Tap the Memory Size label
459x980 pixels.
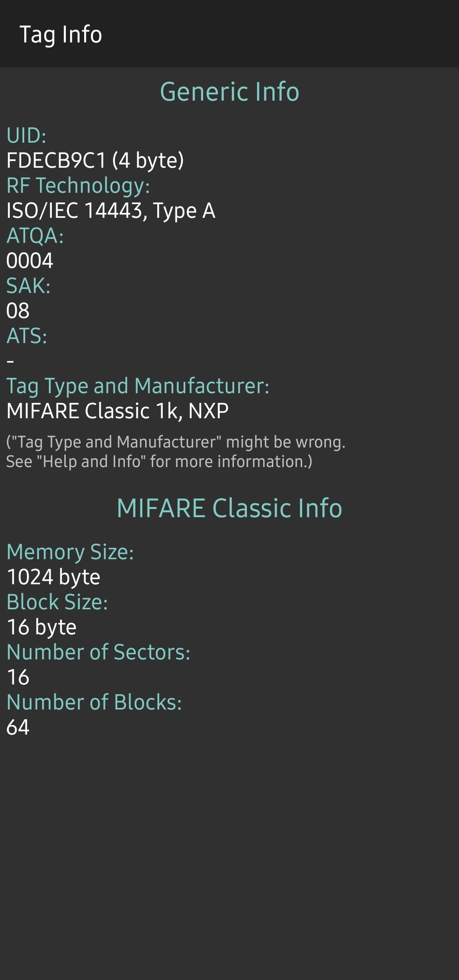tap(70, 552)
